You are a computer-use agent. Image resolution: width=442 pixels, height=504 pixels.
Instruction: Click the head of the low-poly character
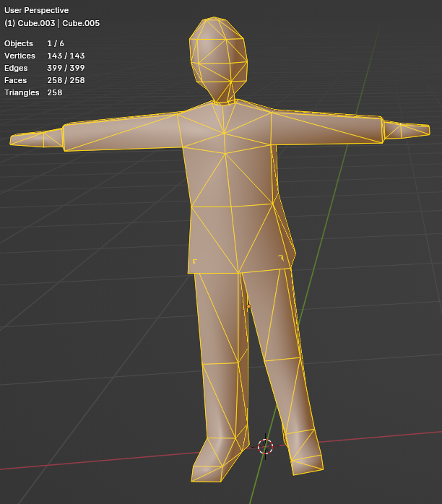pos(219,59)
